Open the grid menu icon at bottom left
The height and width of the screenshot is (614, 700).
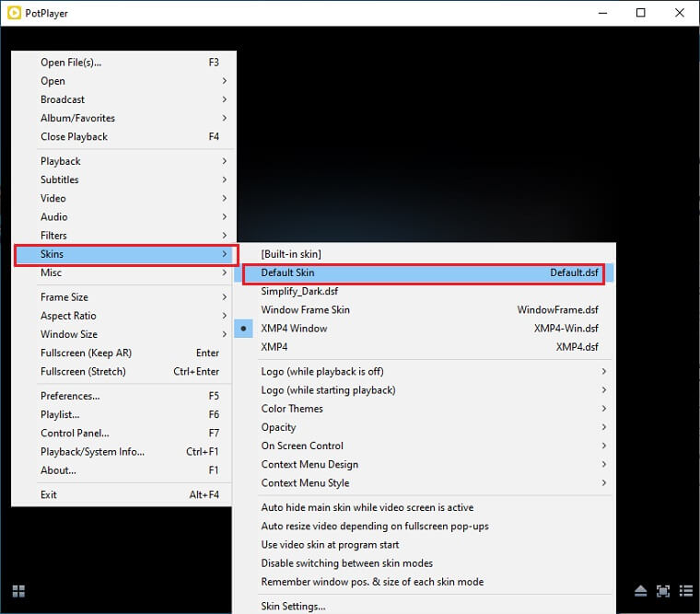click(x=18, y=591)
